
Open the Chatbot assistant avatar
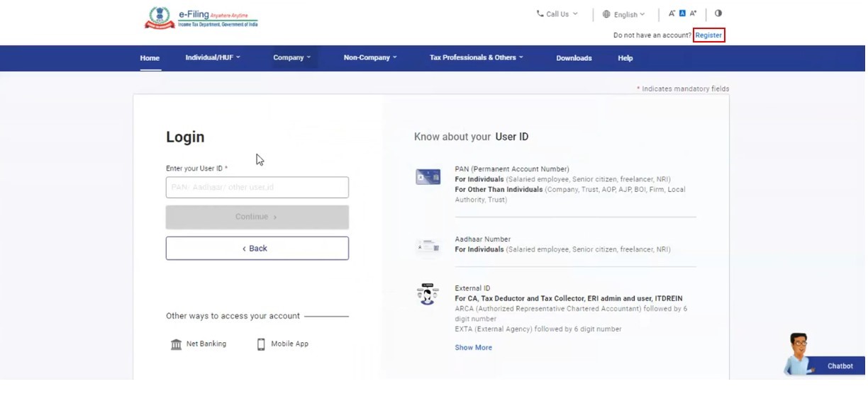point(799,353)
